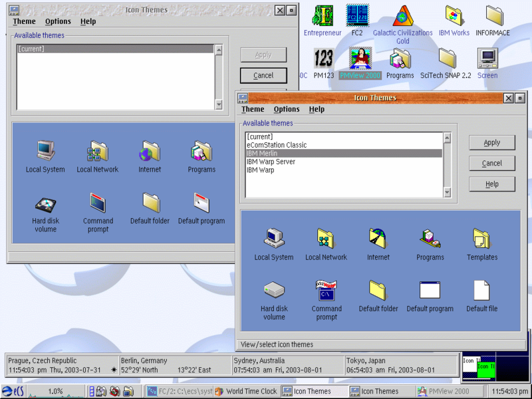Switch to World Time Clock taskbar button
Screen dimensions: 532x399
(x=247, y=391)
